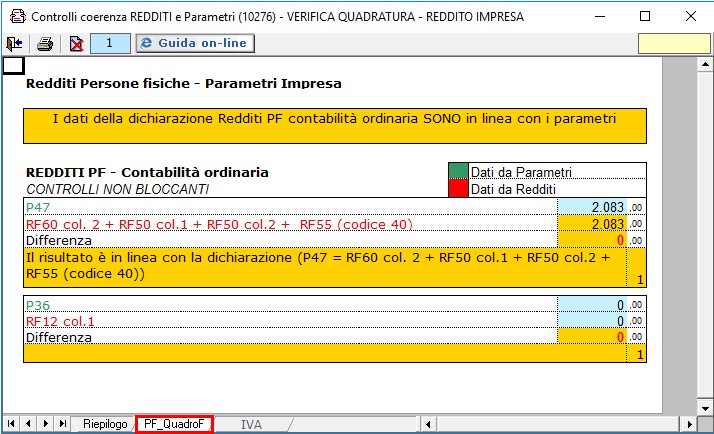Click the Differenza value under P47 block
This screenshot has width=714, height=434.
pos(592,240)
